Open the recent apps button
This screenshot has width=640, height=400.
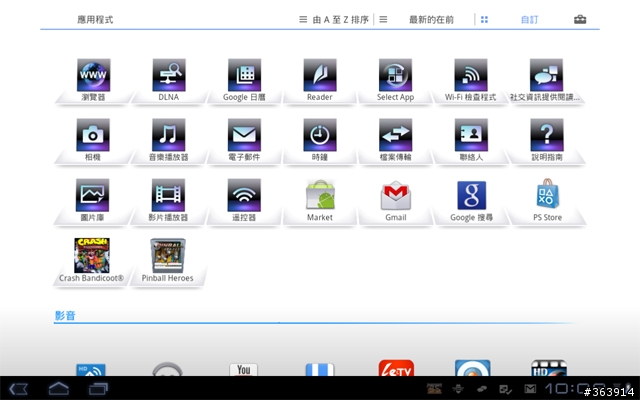[98, 389]
